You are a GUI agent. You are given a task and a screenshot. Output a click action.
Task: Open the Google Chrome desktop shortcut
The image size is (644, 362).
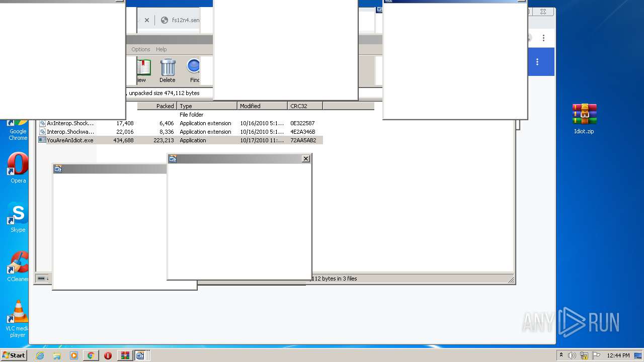click(18, 129)
